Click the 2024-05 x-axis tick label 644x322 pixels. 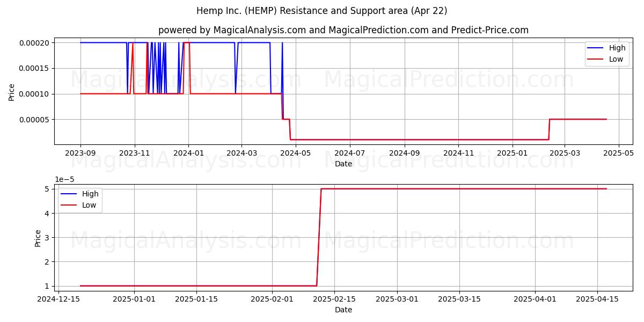295,153
